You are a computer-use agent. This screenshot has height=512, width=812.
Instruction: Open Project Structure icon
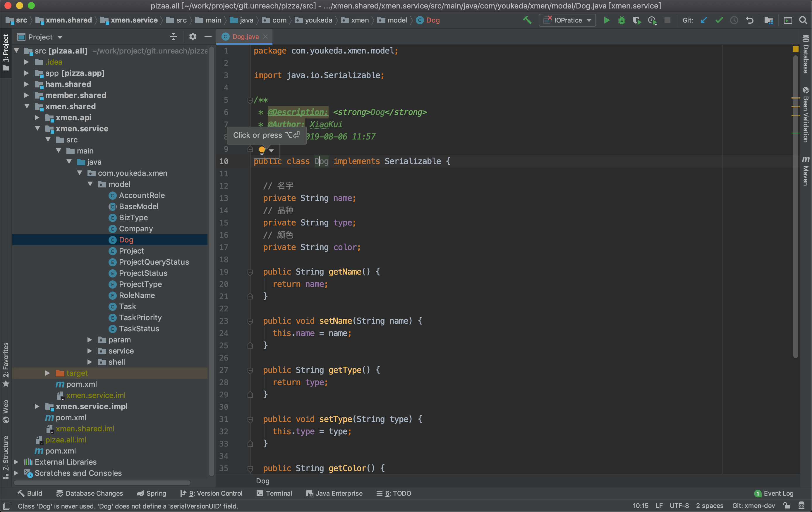click(769, 20)
